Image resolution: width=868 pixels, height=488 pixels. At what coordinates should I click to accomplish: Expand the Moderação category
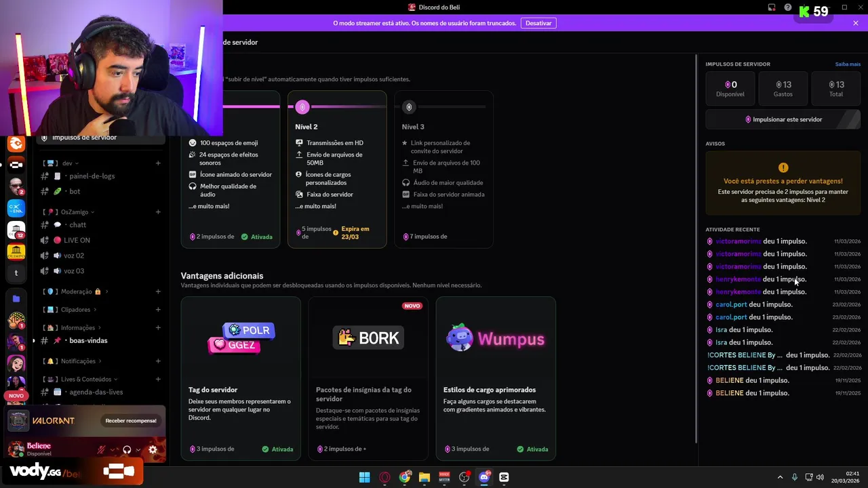(75, 291)
